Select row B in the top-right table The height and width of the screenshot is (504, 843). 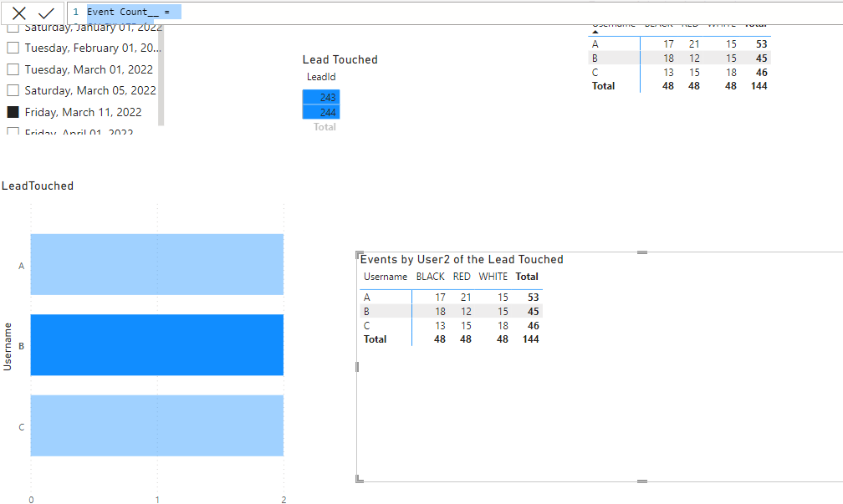tap(680, 58)
